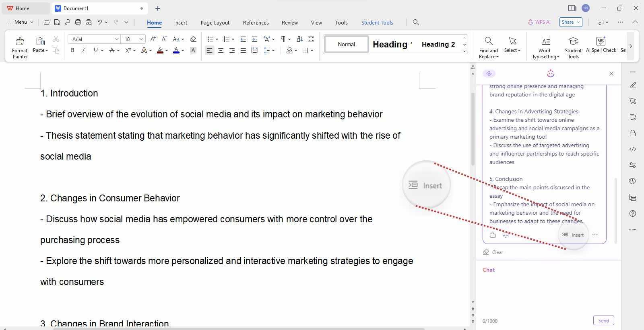The width and height of the screenshot is (644, 330).
Task: Switch to the Page Layout tab
Action: point(215,23)
